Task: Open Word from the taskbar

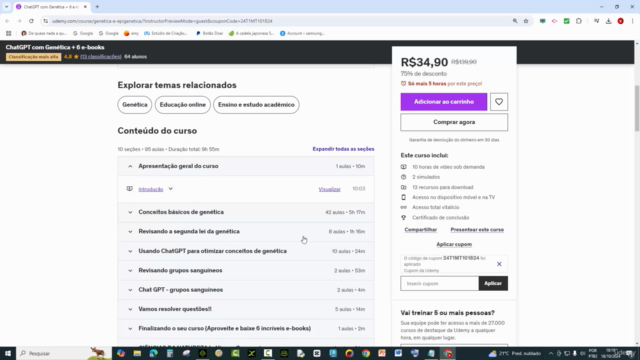Action: point(398,353)
